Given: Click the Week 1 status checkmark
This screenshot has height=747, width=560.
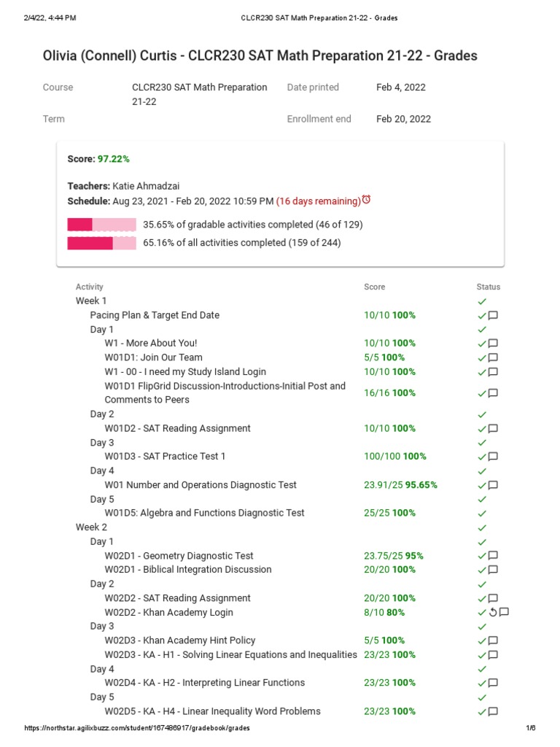Looking at the screenshot, I should click(x=481, y=301).
